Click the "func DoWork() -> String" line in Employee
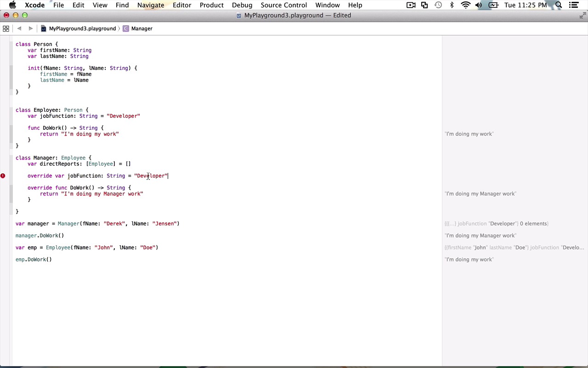Viewport: 588px width, 368px height. pyautogui.click(x=66, y=128)
